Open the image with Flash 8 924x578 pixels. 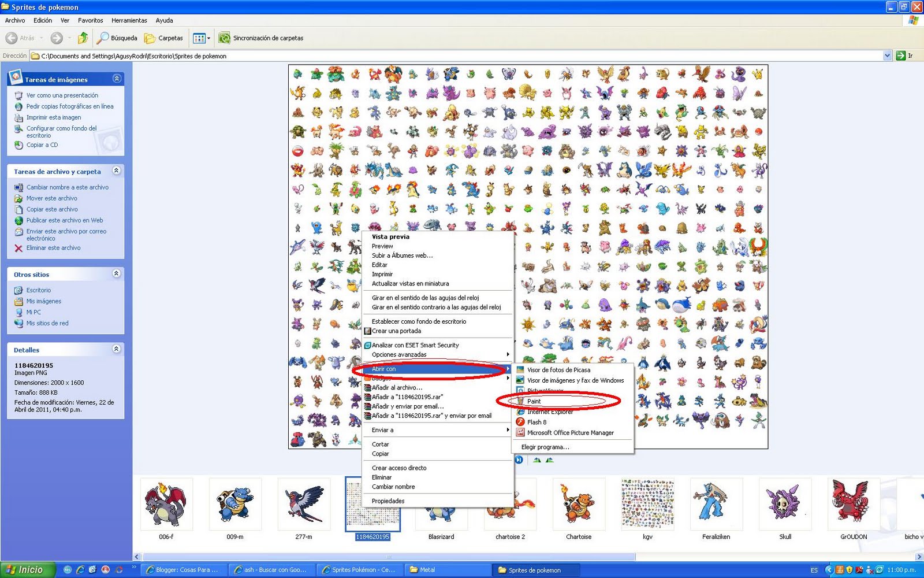click(x=536, y=422)
